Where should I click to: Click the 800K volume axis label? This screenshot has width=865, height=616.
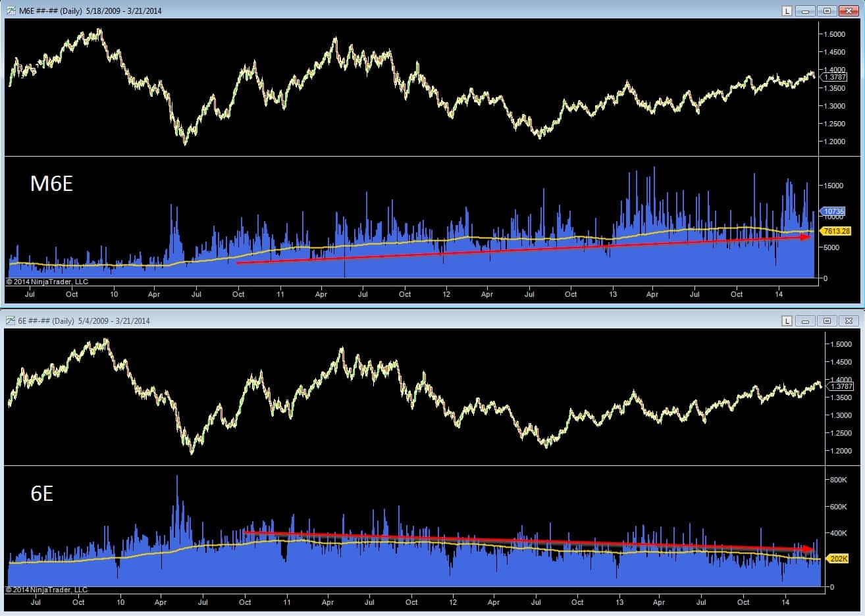point(839,480)
